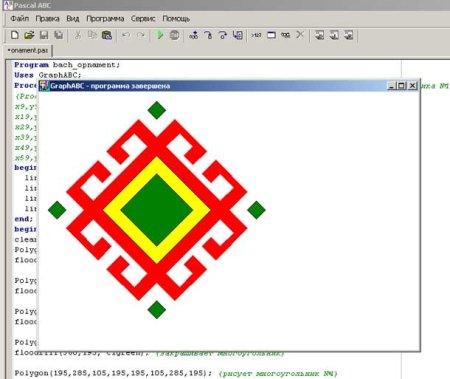Select the ornament.pas tab
Screen dimensions: 450x379
[28, 50]
